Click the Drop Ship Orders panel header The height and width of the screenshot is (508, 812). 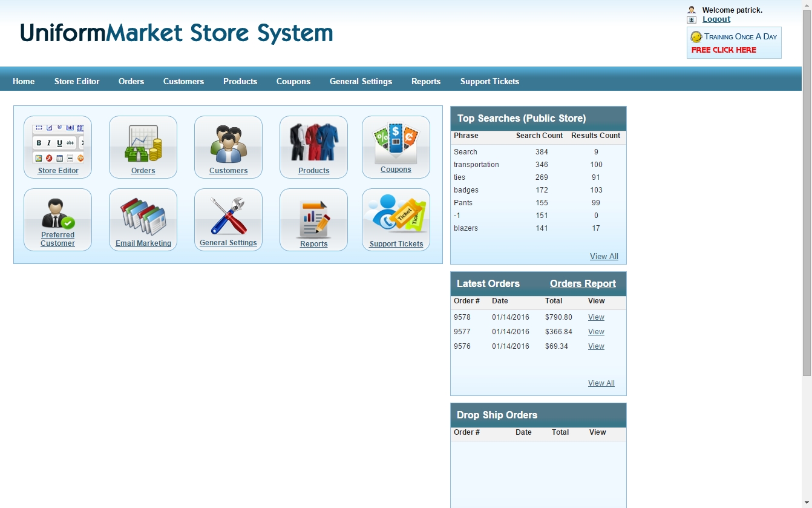coord(539,415)
